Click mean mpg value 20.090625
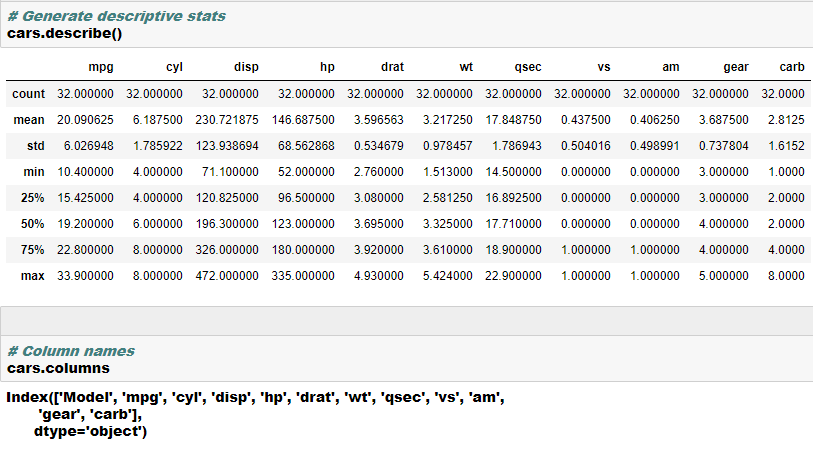The height and width of the screenshot is (455, 813). tap(86, 120)
